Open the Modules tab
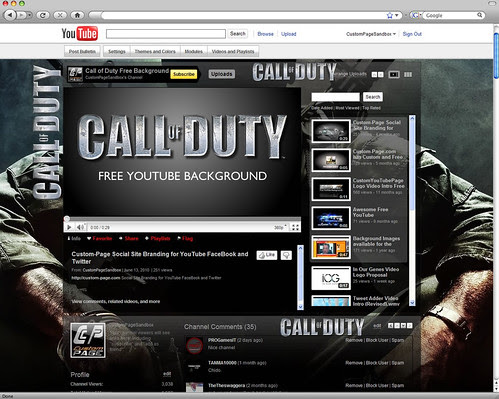The width and height of the screenshot is (499, 399). click(194, 51)
